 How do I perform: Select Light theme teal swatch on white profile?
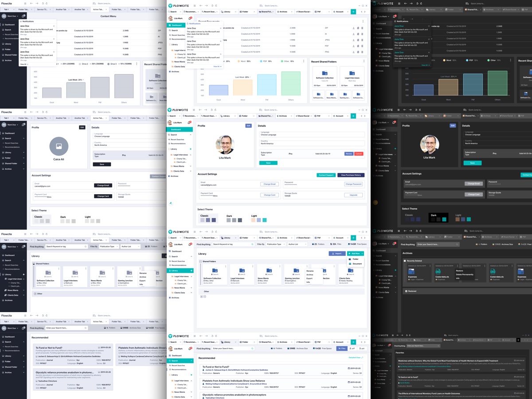pyautogui.click(x=264, y=220)
